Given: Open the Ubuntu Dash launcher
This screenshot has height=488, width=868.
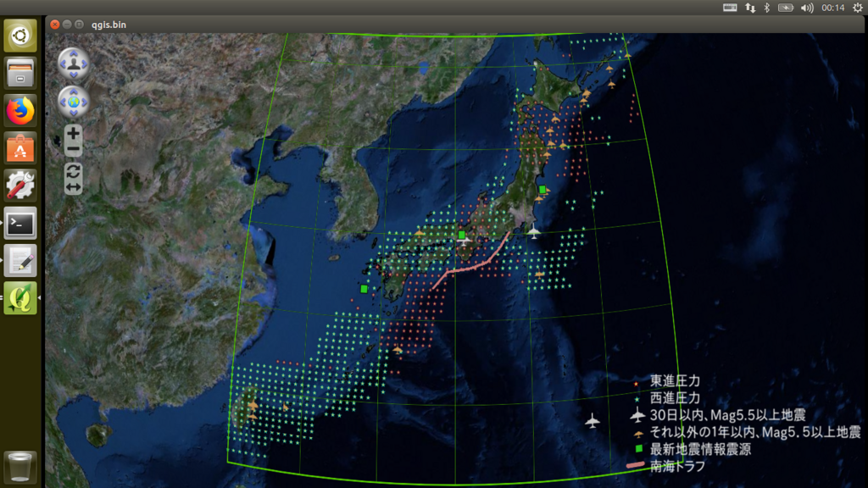Looking at the screenshot, I should (20, 36).
